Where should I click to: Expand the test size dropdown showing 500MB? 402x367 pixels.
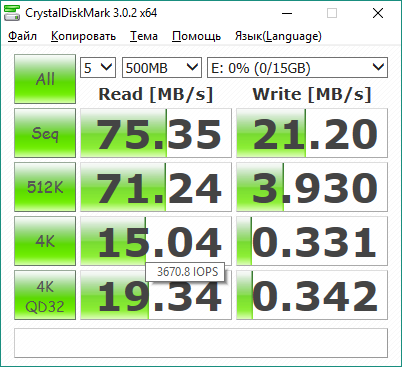(162, 68)
